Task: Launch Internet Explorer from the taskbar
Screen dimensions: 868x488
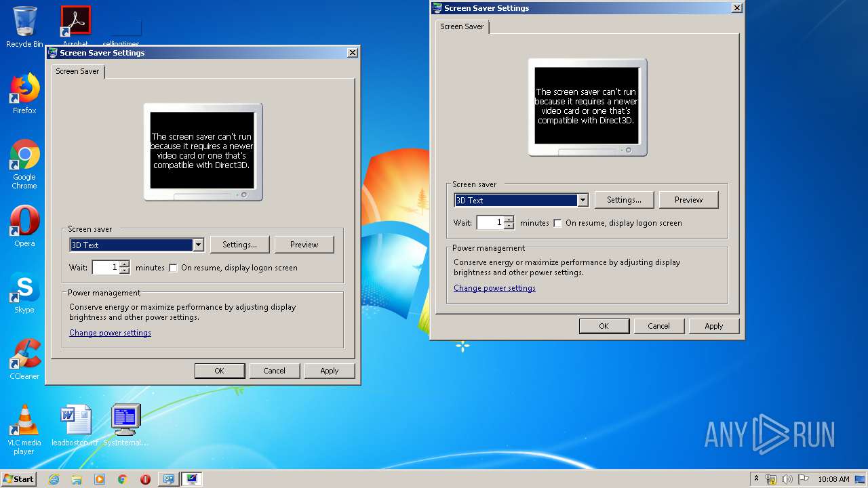Action: point(54,479)
